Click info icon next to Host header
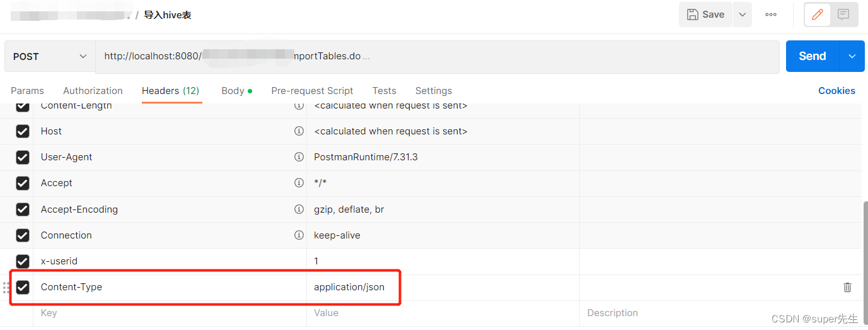Screen dimensions: 868x330 (x=299, y=131)
